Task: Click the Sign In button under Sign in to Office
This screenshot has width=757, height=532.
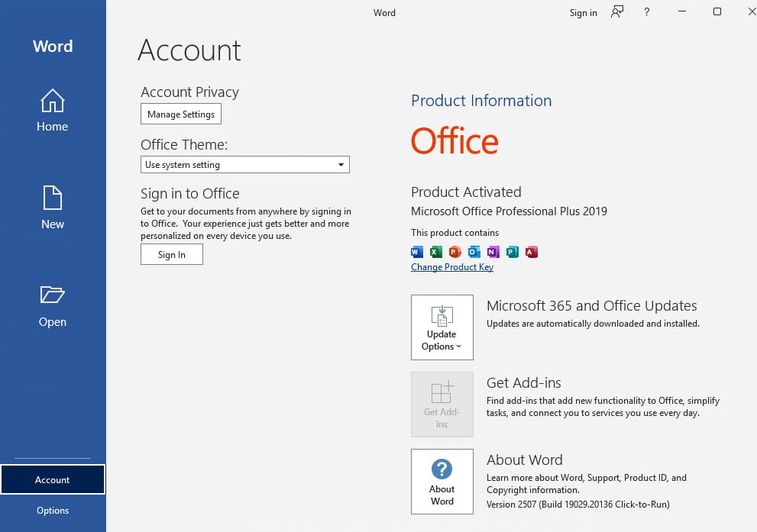Action: (171, 254)
